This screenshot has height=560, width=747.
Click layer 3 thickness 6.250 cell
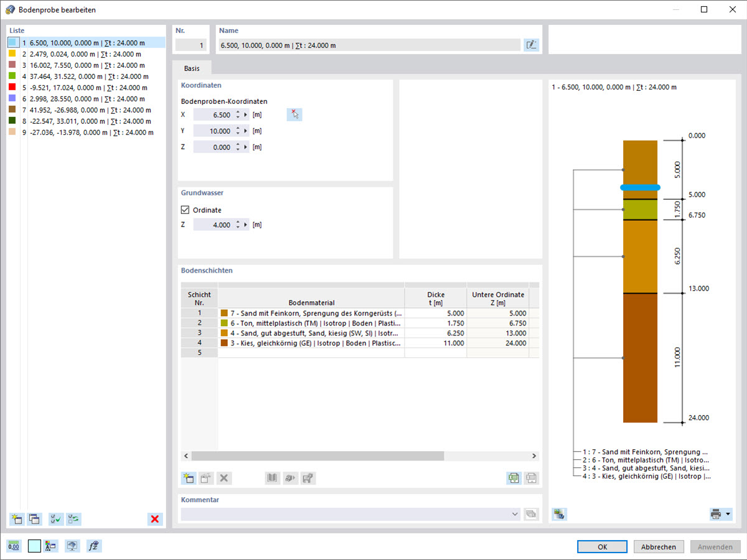[436, 333]
